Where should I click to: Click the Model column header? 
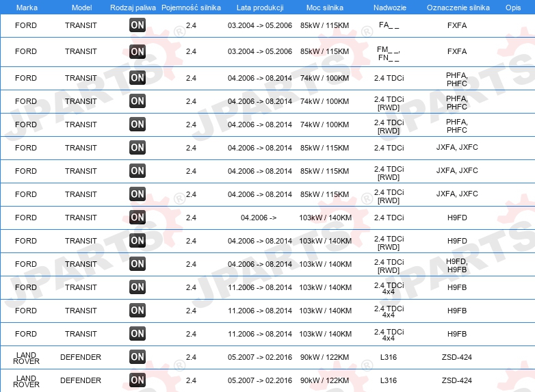tap(81, 8)
